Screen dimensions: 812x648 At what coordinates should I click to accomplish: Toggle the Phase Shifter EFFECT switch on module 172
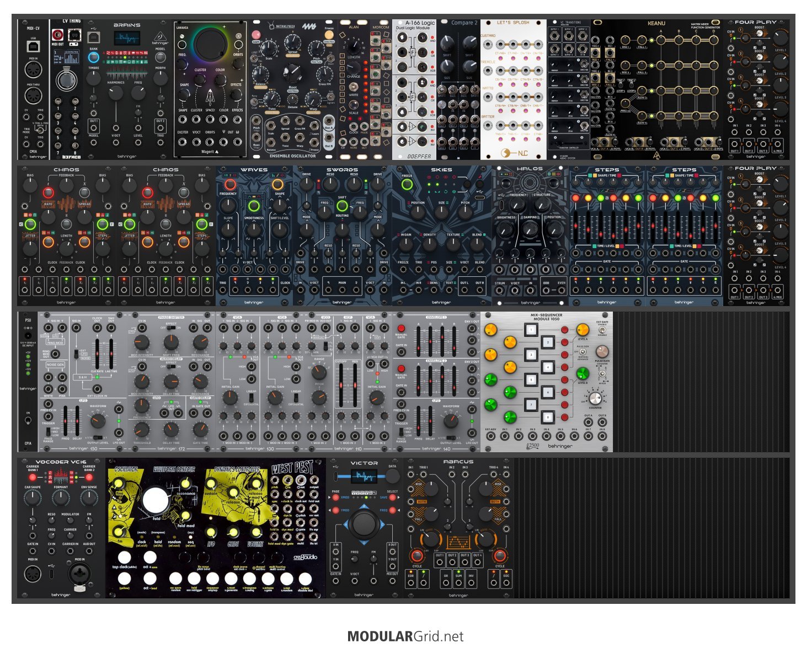[x=172, y=328]
